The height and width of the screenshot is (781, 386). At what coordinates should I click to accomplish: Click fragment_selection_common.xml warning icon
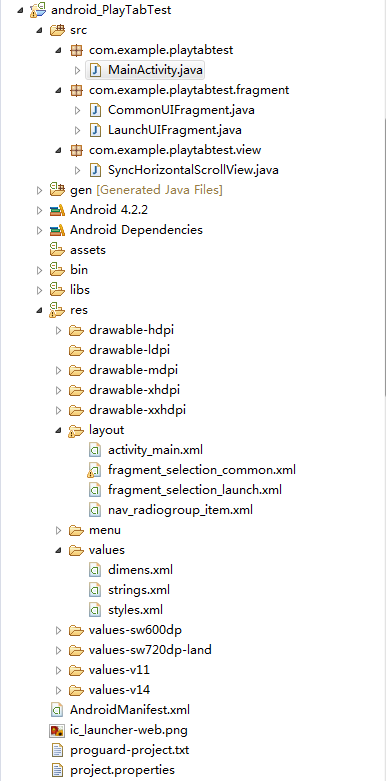pos(94,470)
